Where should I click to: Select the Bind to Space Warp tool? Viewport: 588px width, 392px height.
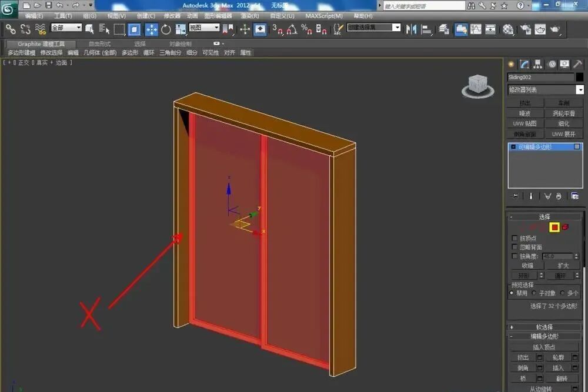coord(40,29)
